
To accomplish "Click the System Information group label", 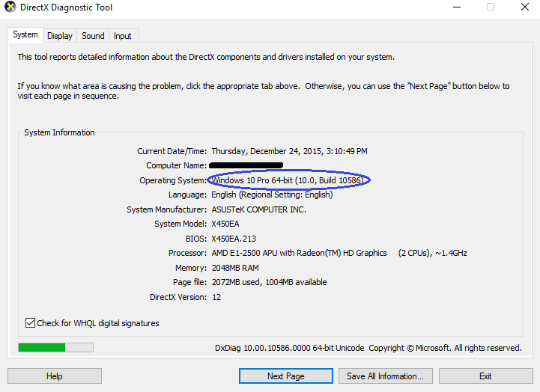I will click(59, 132).
